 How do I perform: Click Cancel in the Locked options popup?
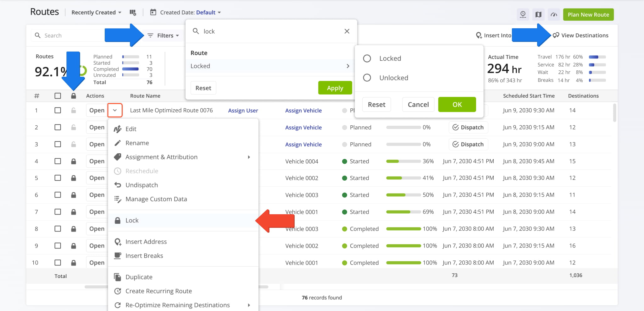418,104
